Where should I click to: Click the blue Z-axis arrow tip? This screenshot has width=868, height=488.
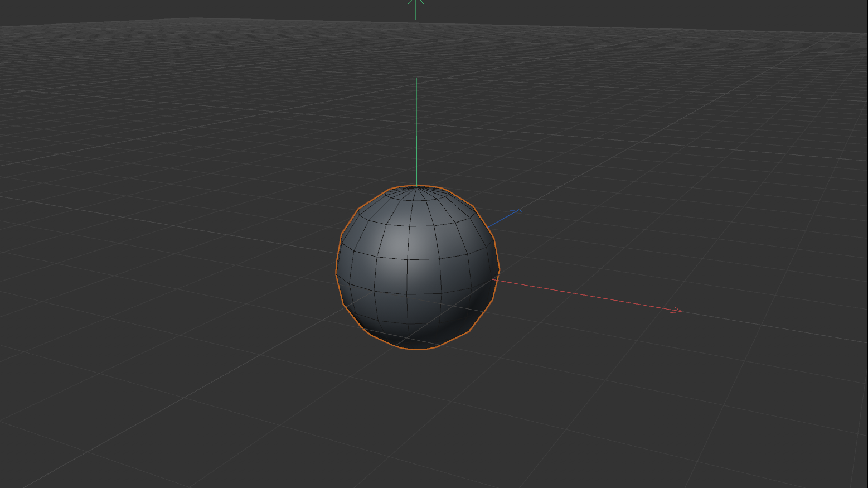[x=516, y=211]
